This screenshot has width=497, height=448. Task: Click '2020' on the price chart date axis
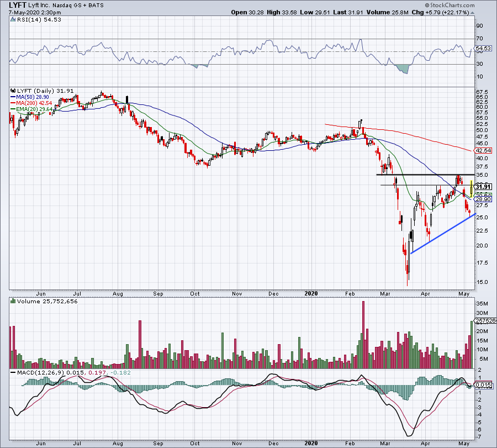311,293
